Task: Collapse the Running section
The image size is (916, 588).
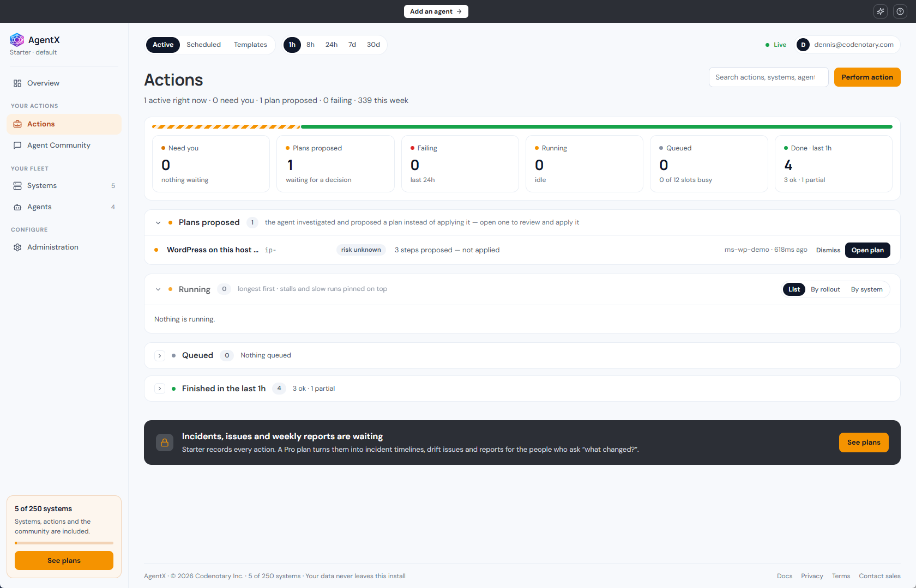Action: [x=158, y=289]
